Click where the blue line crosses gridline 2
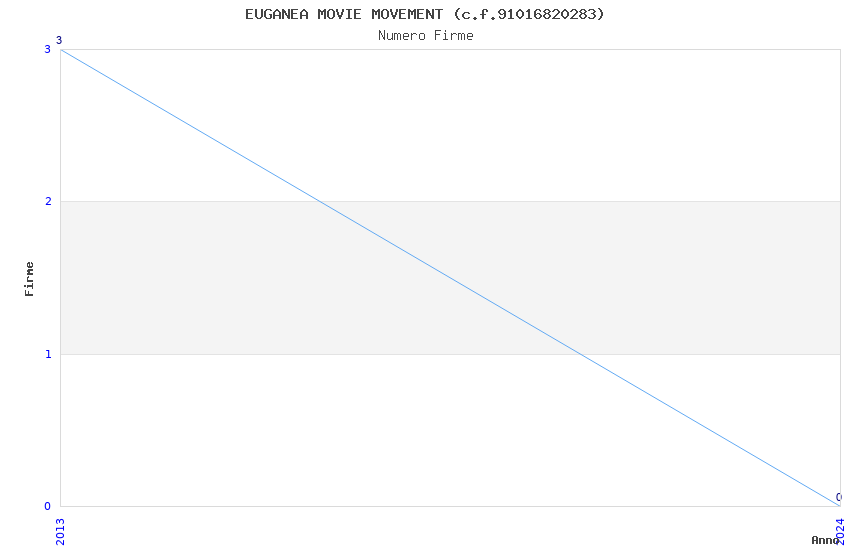 [320, 201]
